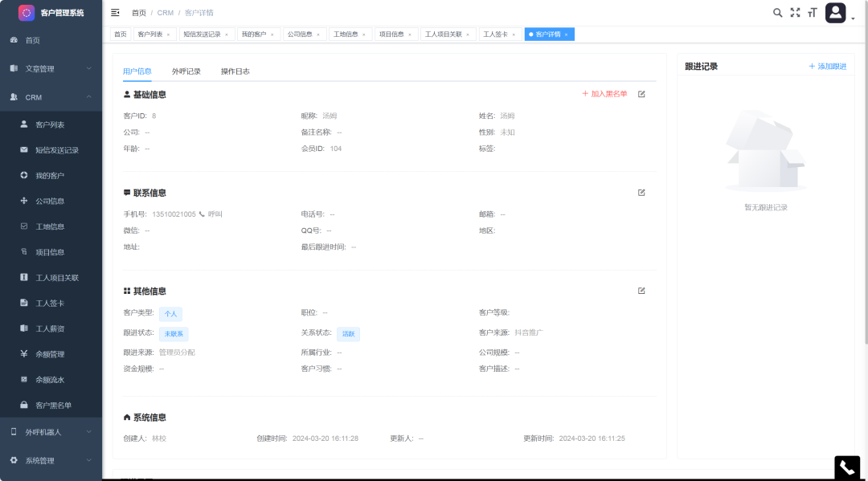This screenshot has height=481, width=868.
Task: Expand the 系统管理 sidebar menu
Action: 51,461
